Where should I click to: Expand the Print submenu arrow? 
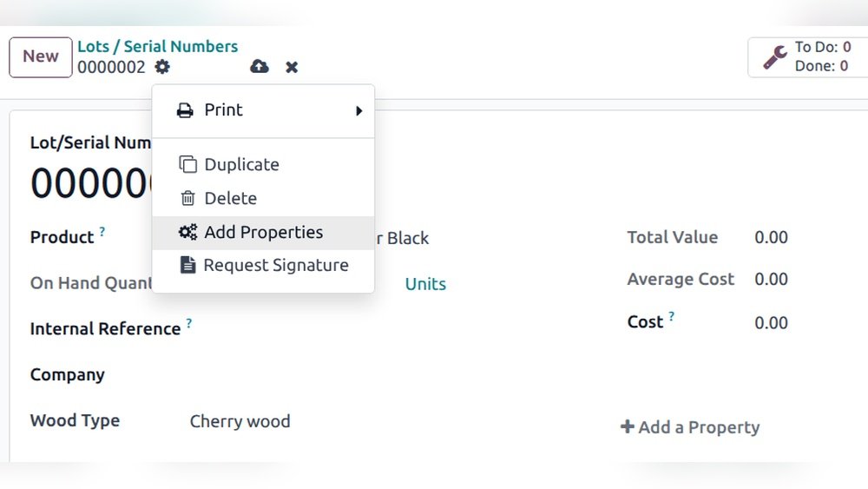pos(358,111)
